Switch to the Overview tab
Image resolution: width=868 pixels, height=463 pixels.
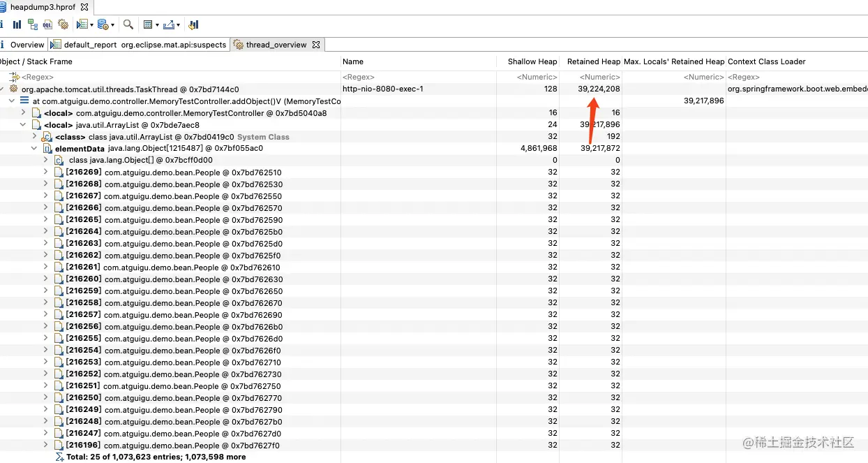[23, 45]
